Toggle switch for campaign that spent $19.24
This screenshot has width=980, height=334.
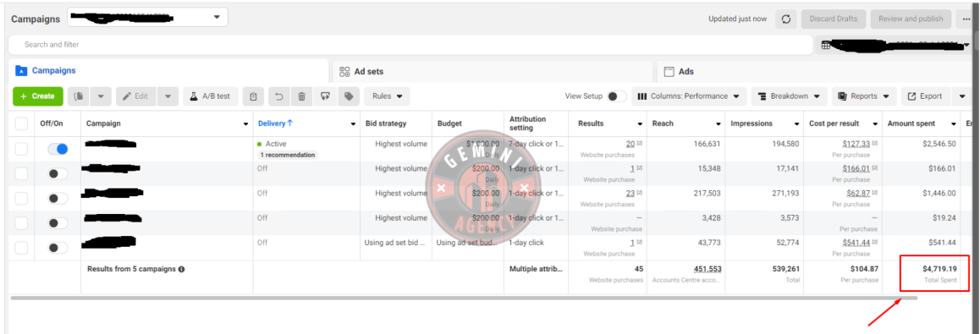[x=58, y=223]
